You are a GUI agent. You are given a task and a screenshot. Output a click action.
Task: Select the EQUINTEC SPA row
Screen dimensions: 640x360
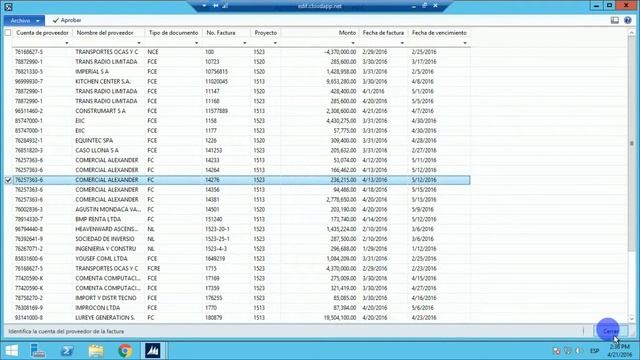pos(241,140)
